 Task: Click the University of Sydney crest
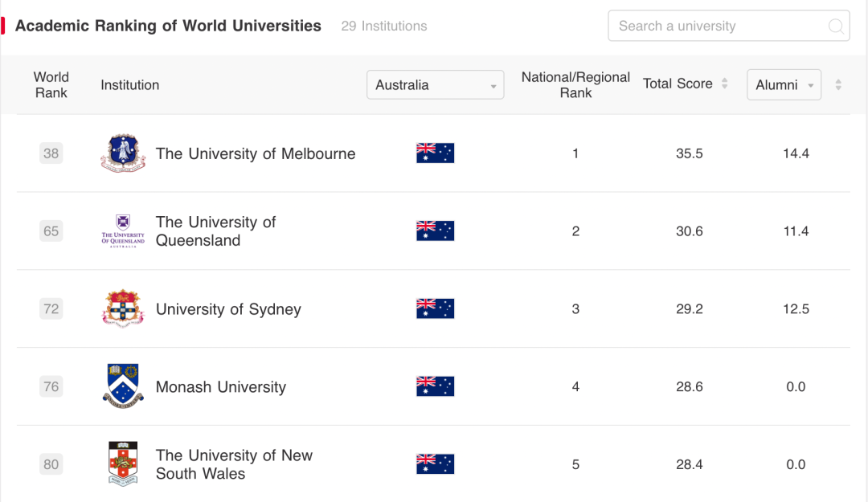(123, 309)
